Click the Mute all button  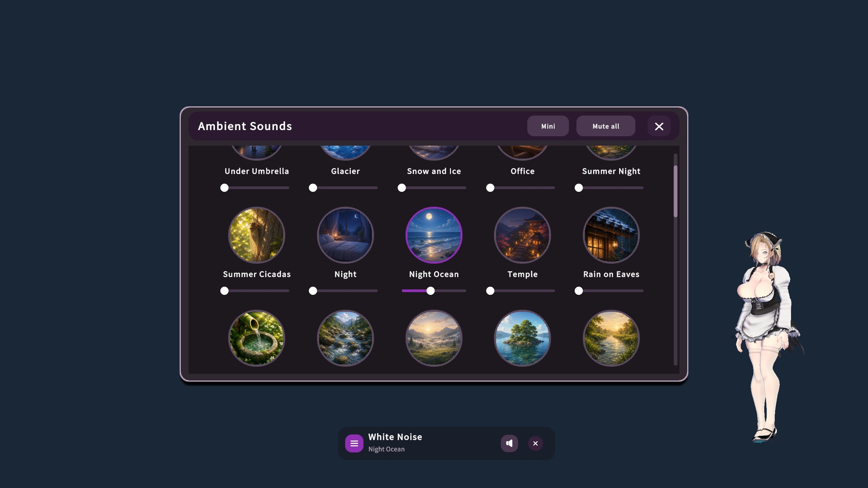coord(606,126)
